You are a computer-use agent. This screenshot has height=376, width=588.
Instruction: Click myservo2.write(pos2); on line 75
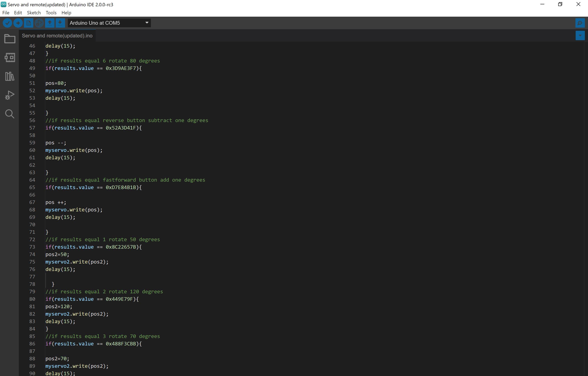77,262
